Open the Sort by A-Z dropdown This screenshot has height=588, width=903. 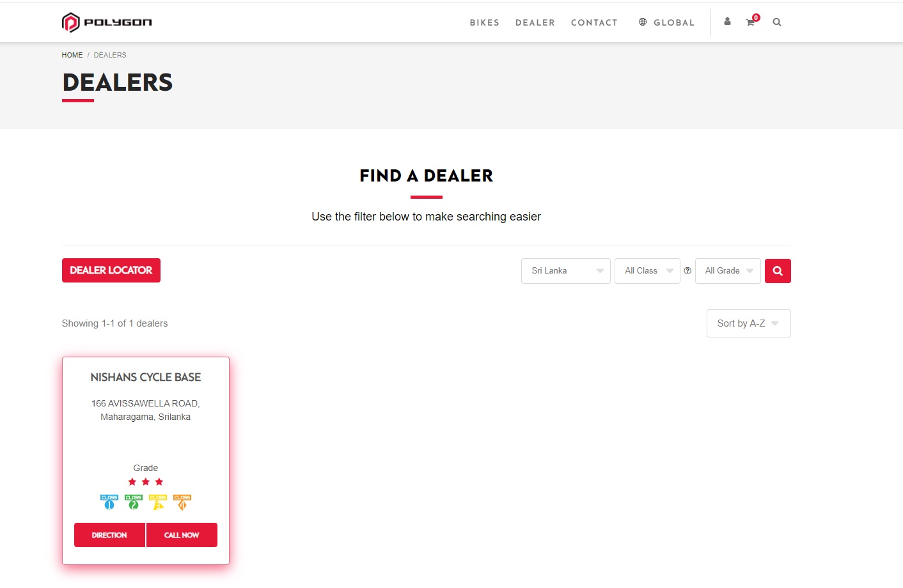pos(749,323)
